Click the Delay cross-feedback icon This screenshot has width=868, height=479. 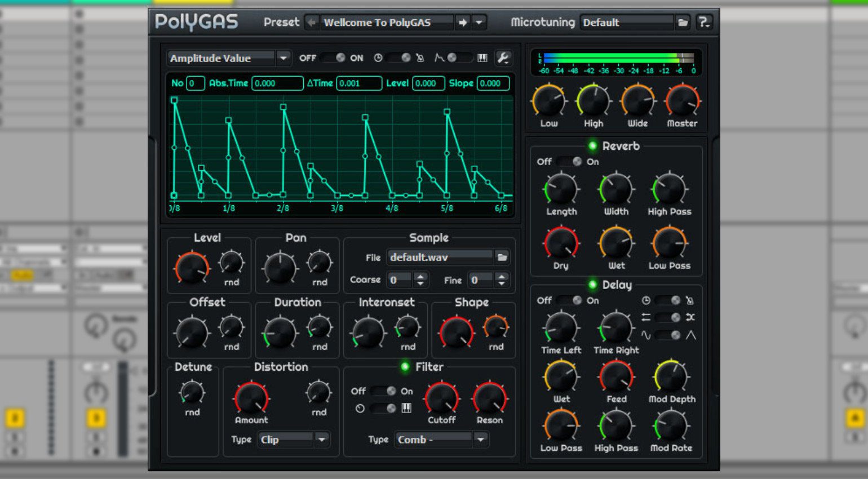(690, 317)
